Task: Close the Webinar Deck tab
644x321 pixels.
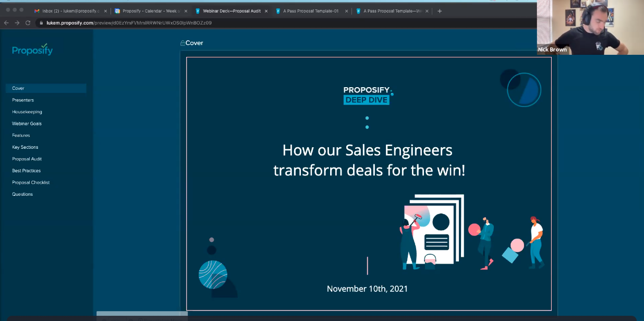Action: (x=266, y=11)
